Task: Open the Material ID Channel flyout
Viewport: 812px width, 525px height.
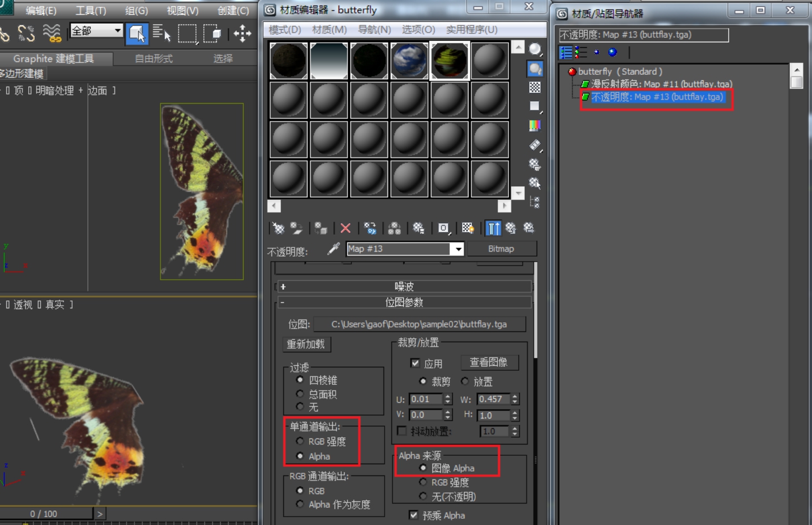Action: point(444,228)
